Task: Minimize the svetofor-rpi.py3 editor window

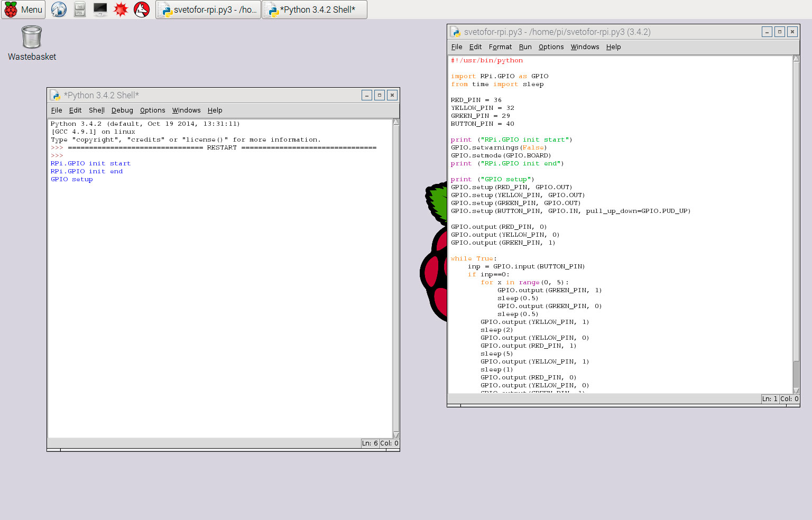Action: click(767, 32)
